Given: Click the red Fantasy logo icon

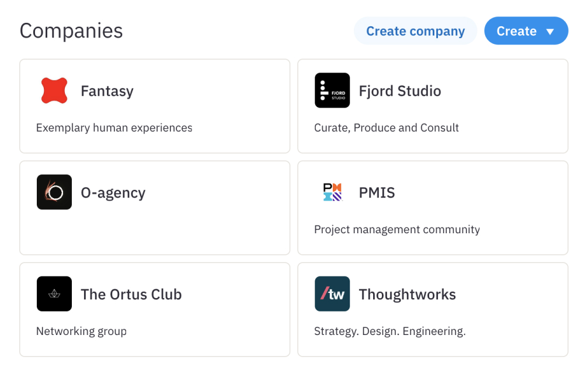Looking at the screenshot, I should point(54,91).
